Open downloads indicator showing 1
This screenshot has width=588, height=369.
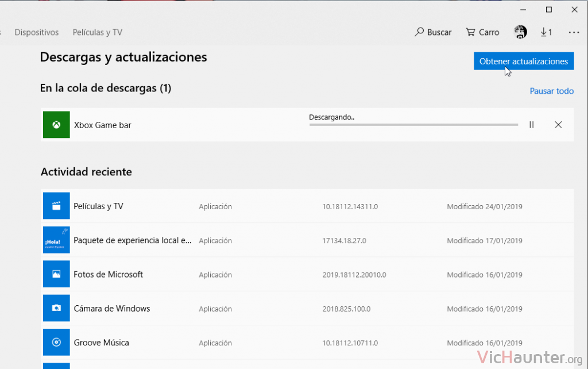coord(546,32)
